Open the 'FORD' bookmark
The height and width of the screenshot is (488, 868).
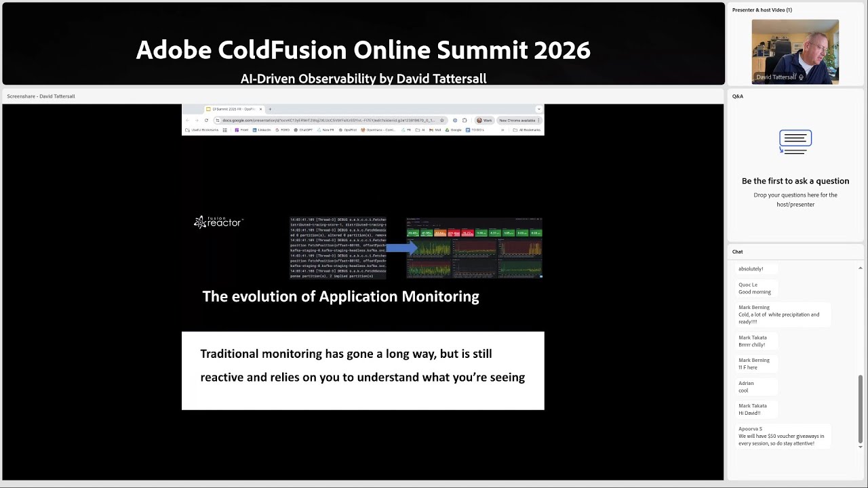282,129
